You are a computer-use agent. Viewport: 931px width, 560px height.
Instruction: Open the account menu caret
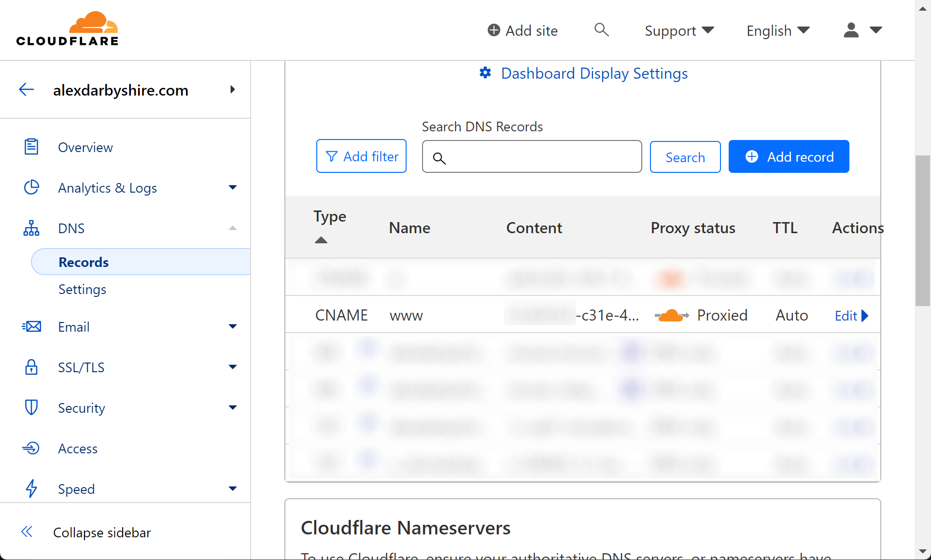(876, 30)
